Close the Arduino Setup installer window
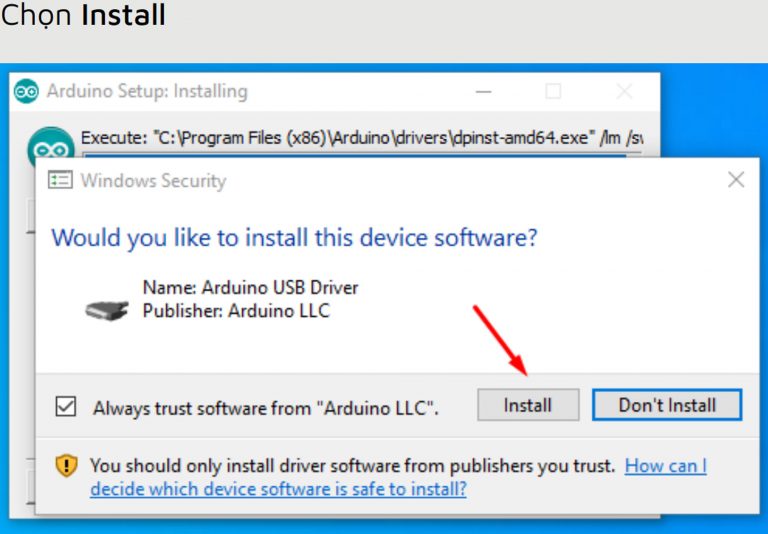The height and width of the screenshot is (534, 768). click(624, 91)
